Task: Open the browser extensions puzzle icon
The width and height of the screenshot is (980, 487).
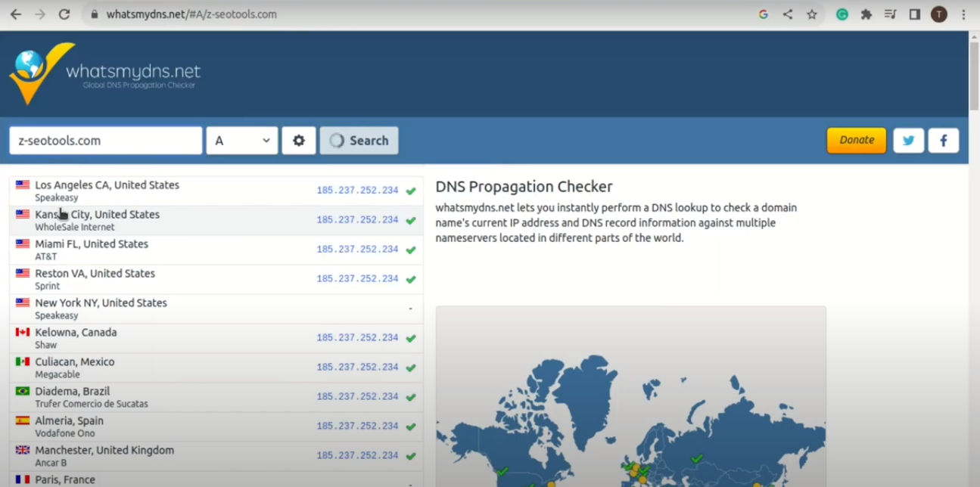Action: click(x=866, y=14)
